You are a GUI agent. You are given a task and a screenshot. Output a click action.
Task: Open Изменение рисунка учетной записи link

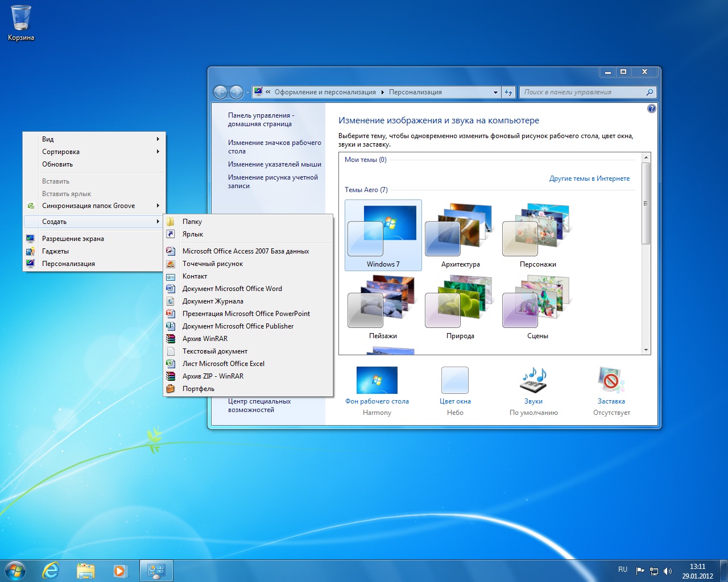(x=272, y=181)
